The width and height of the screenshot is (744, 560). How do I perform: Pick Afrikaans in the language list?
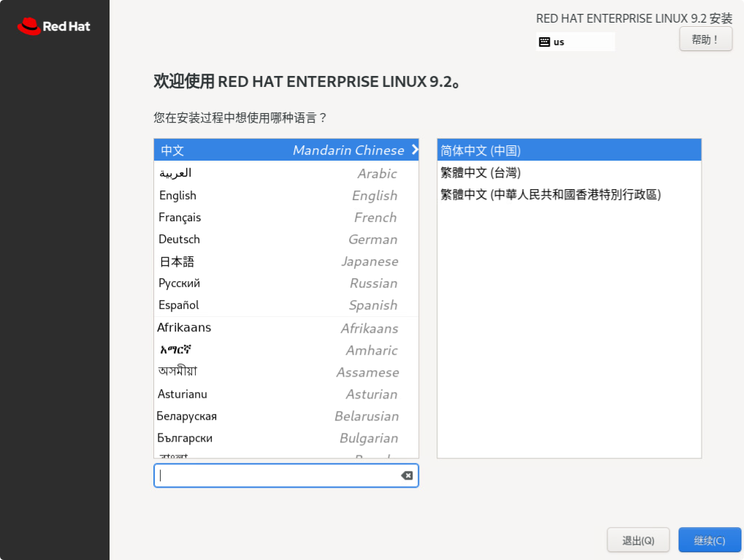[x=286, y=328]
